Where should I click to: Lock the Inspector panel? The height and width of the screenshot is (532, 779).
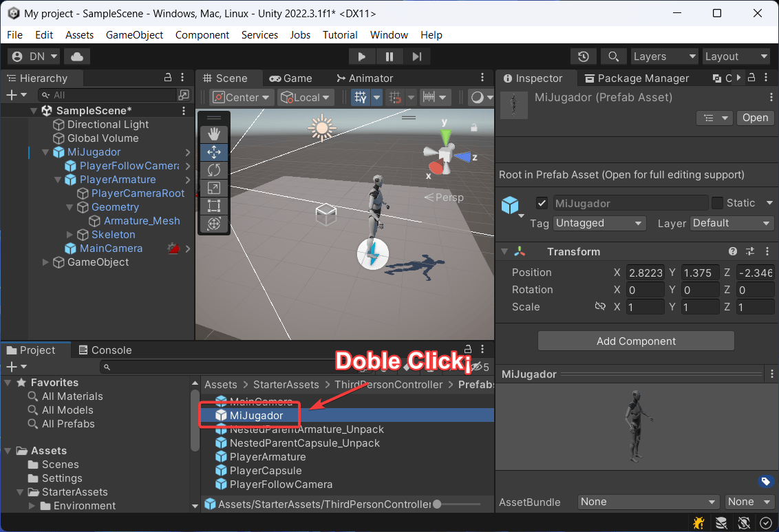[x=751, y=78]
